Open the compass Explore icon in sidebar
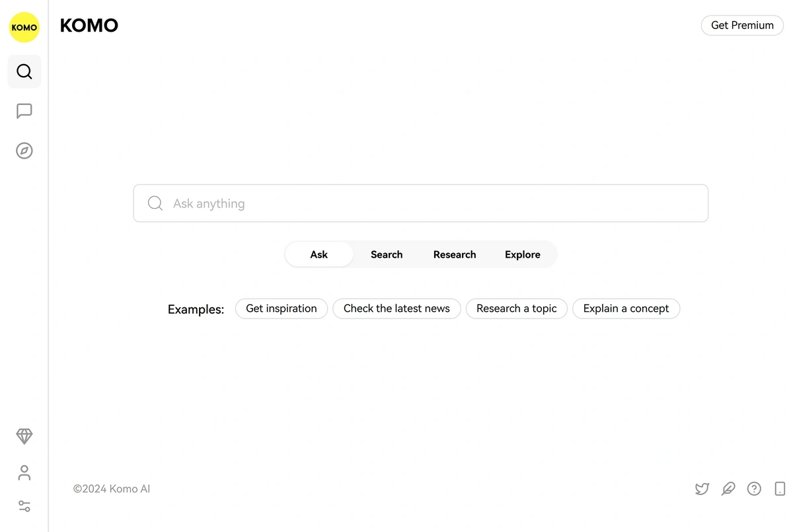 click(x=24, y=151)
